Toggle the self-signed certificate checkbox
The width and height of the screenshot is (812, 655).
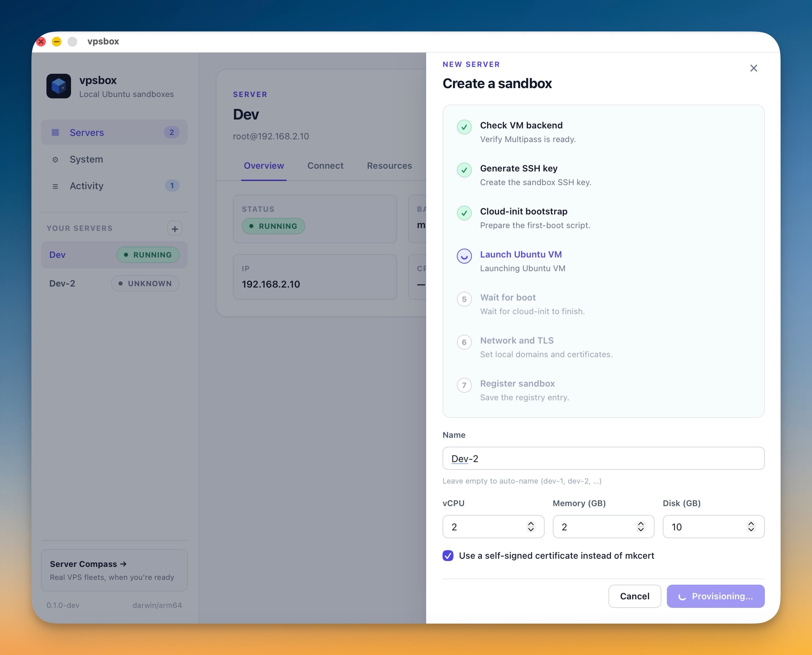pyautogui.click(x=448, y=555)
